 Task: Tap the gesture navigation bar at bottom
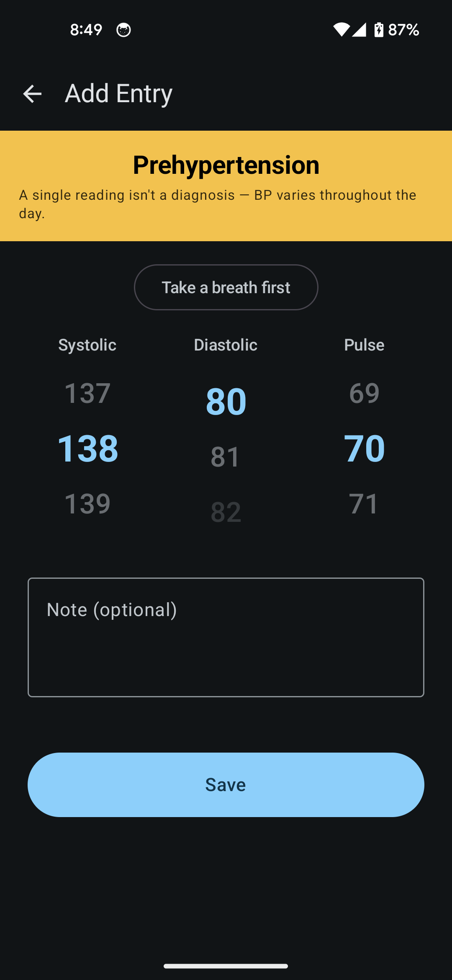[x=226, y=965]
